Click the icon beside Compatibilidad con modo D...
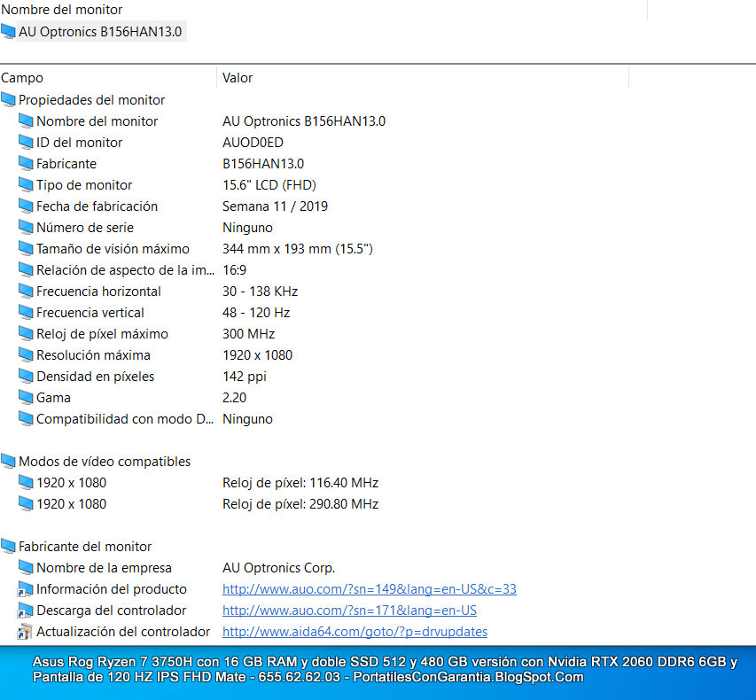This screenshot has height=700, width=756. coord(26,418)
